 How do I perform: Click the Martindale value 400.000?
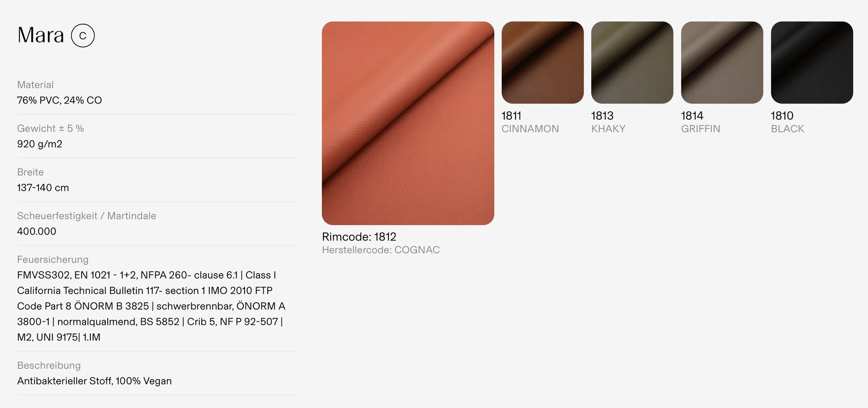[x=36, y=232]
